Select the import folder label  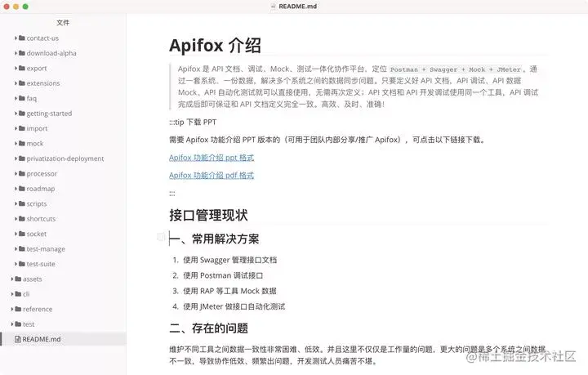37,128
